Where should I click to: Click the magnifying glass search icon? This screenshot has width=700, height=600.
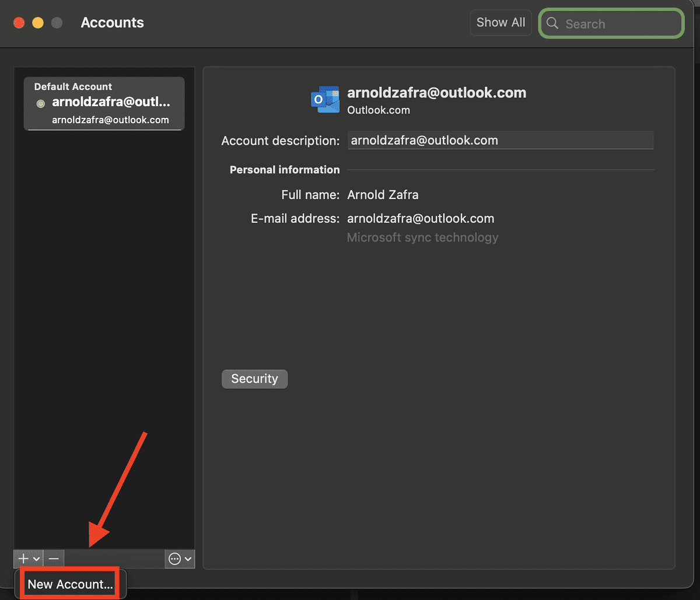pos(552,23)
